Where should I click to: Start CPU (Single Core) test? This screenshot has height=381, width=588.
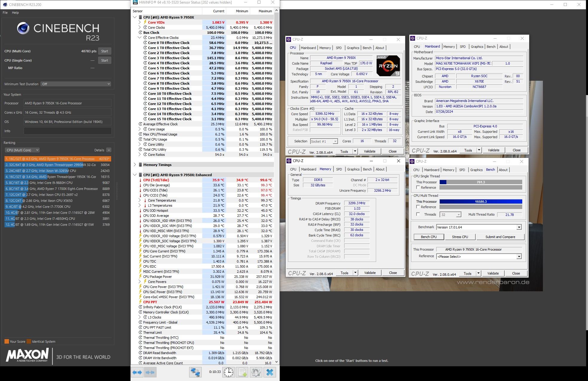click(x=105, y=60)
